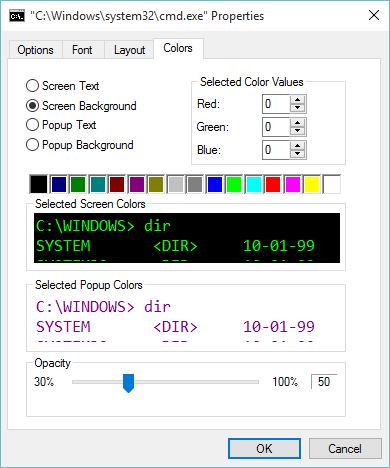This screenshot has width=390, height=468.
Task: Increase the Blue value with up arrow
Action: click(297, 146)
